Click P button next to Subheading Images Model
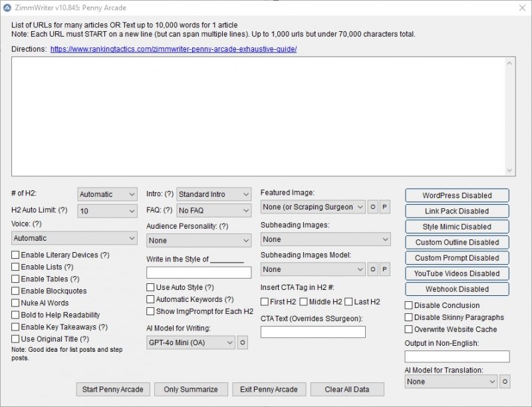532x407 pixels. (384, 270)
